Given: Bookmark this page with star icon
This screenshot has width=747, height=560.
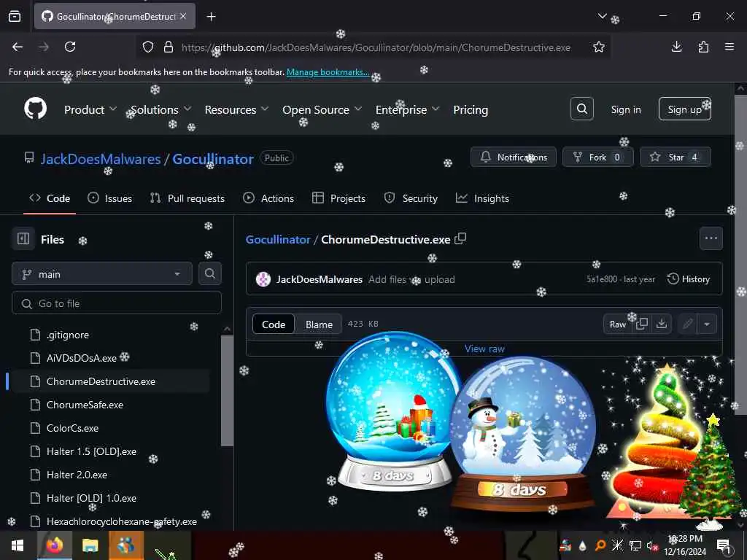Looking at the screenshot, I should click(599, 47).
